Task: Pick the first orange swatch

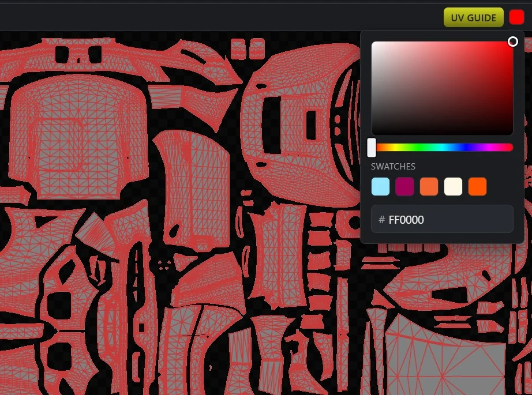Action: (x=429, y=186)
